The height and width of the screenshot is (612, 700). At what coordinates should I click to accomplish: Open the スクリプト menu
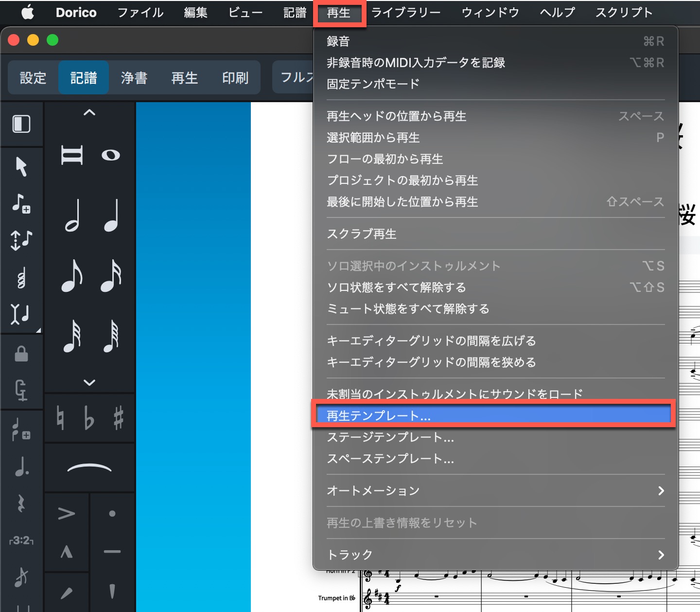pos(624,13)
